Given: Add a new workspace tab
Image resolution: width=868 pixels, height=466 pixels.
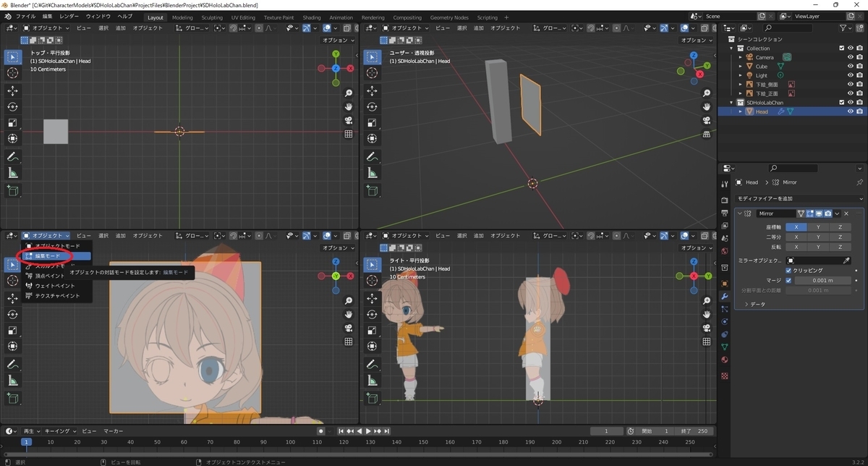Looking at the screenshot, I should [506, 17].
